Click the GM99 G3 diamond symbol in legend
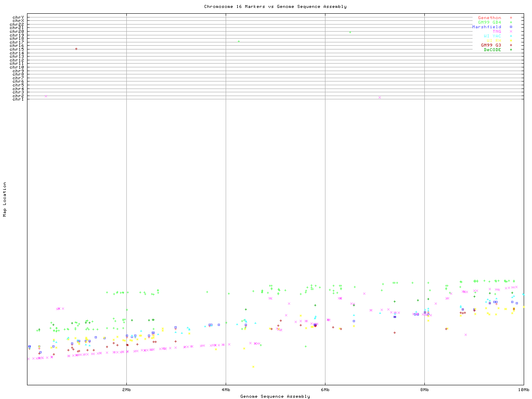Image resolution: width=532 pixels, height=399 pixels. coord(511,45)
